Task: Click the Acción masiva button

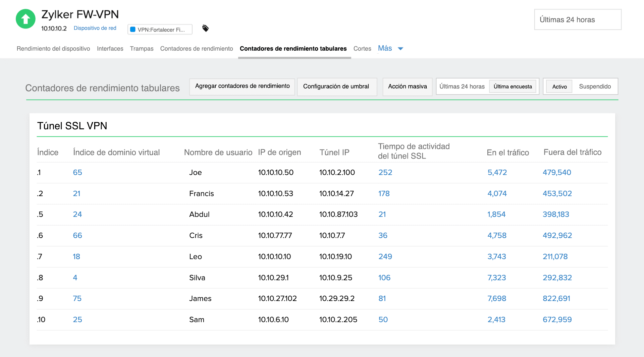Action: pyautogui.click(x=408, y=86)
